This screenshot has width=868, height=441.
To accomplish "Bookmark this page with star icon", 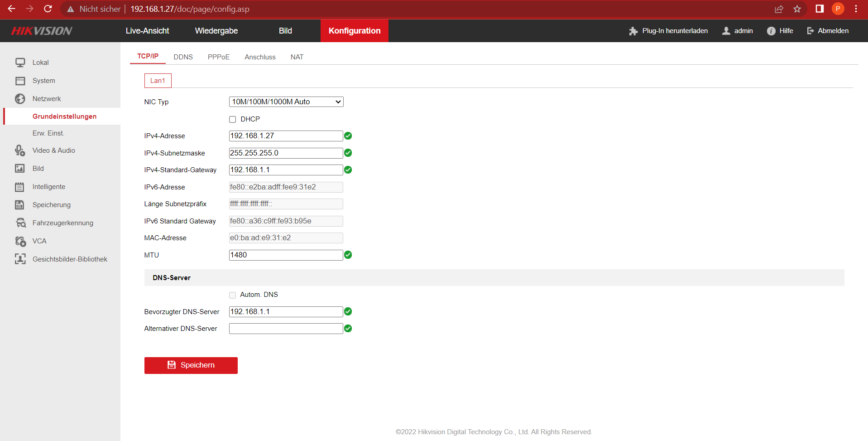I will click(x=797, y=9).
